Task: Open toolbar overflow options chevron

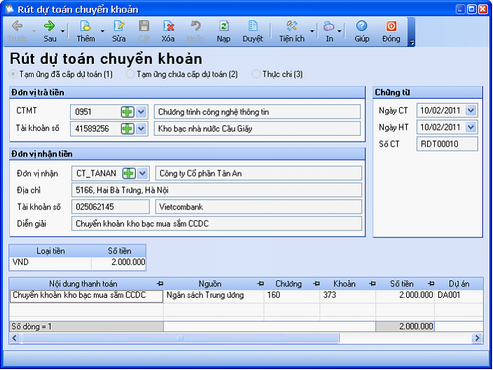Action: [x=411, y=42]
